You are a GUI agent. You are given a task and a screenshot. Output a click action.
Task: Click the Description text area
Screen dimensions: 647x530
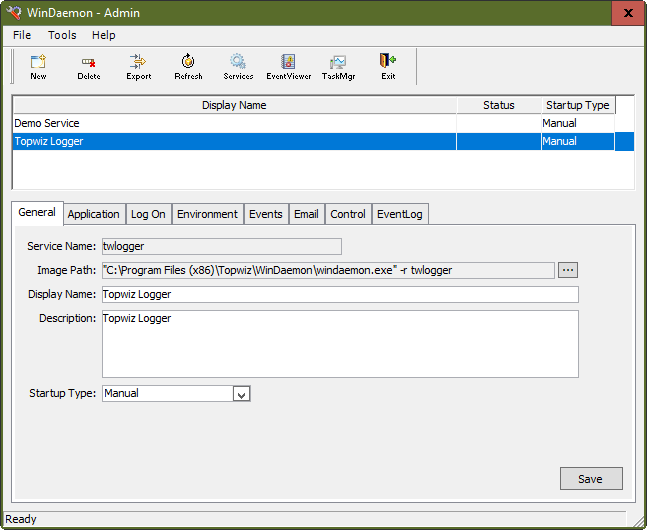[340, 344]
